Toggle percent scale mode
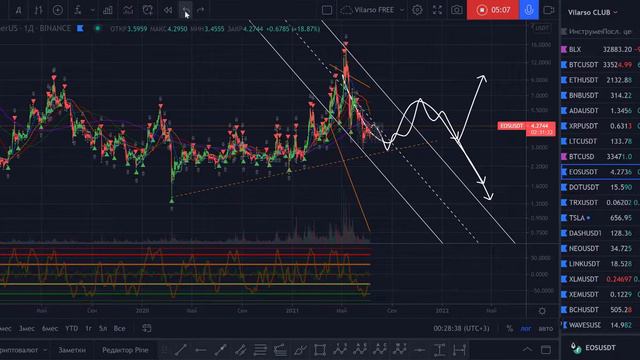 pos(509,328)
